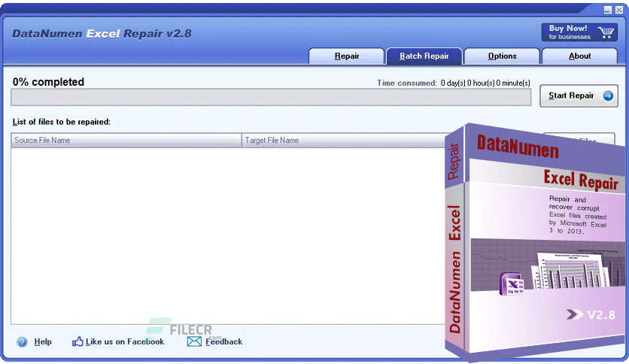Minimize the DataNumen window
Image resolution: width=629 pixels, height=364 pixels.
coord(608,10)
